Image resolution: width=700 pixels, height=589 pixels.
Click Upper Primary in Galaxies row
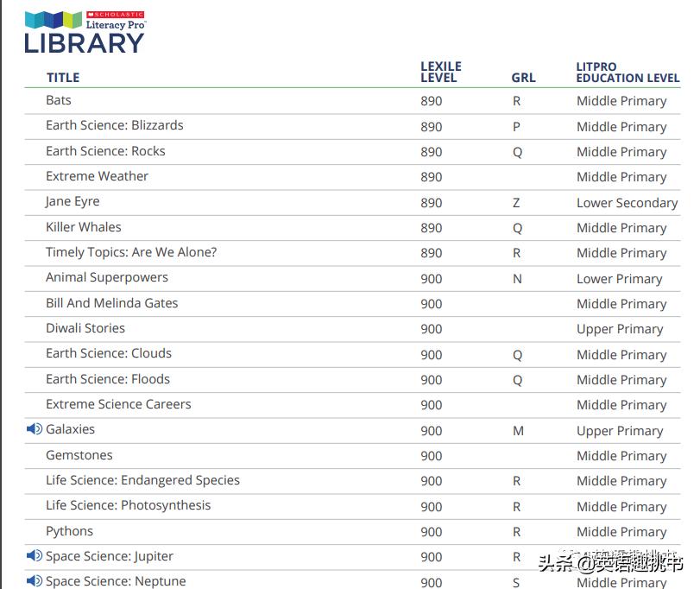620,431
